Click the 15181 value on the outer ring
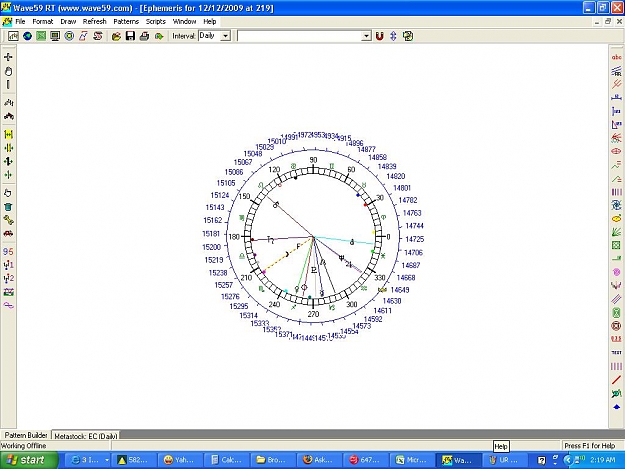 pos(211,234)
